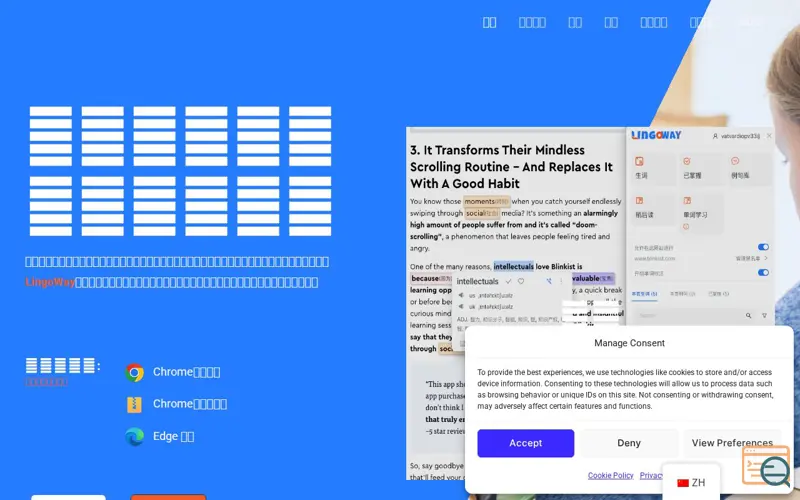800x500 pixels.
Task: Click the red LingoWay text in the description
Action: [50, 282]
